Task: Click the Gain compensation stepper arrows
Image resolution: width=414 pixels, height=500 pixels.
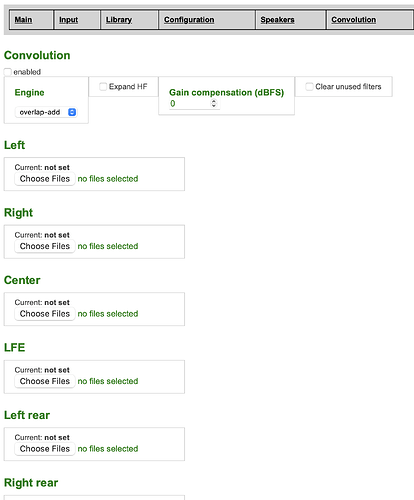Action: click(214, 103)
